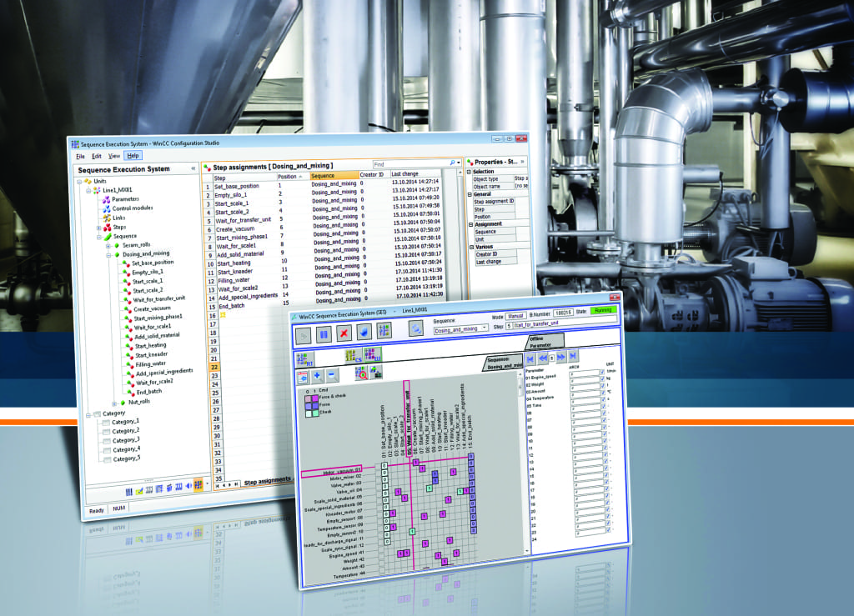Screen dimensions: 854x616
Task: Collapse the Units tree node
Action: pyautogui.click(x=79, y=182)
